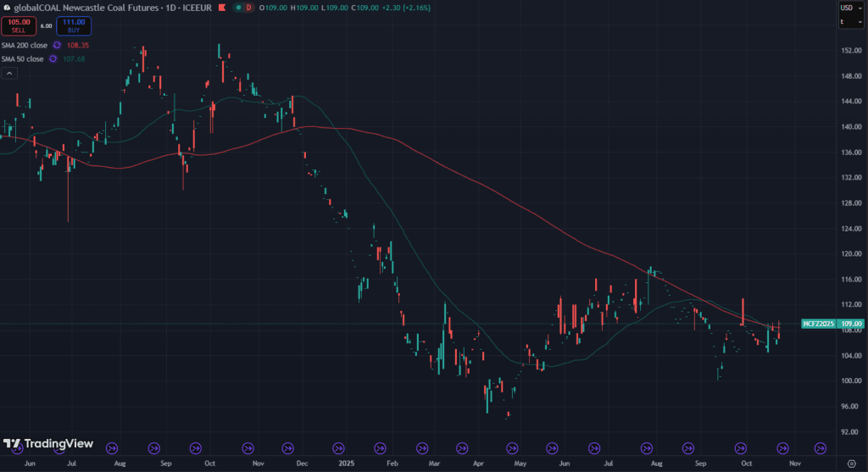The height and width of the screenshot is (472, 868).
Task: Click the blue BUY 111.00 button
Action: [x=74, y=26]
